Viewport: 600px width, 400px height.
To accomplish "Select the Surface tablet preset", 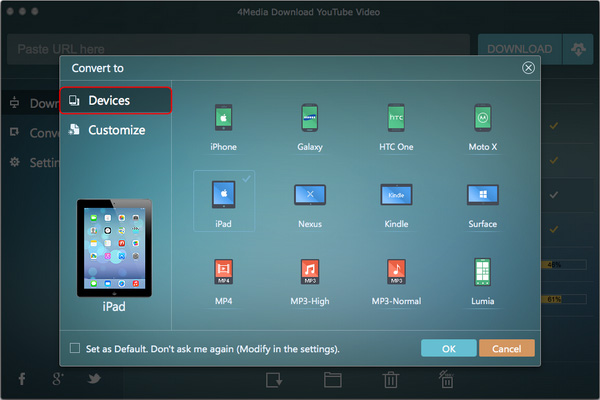I will [x=483, y=195].
